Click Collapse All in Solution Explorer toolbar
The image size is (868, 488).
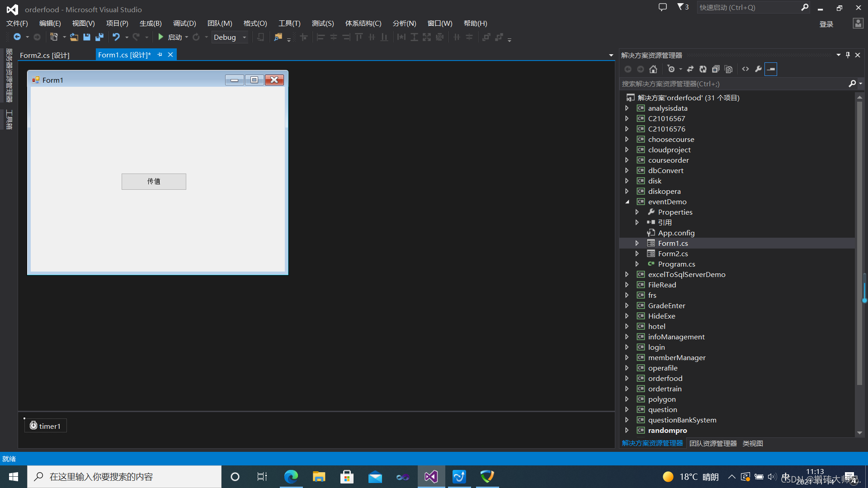pyautogui.click(x=716, y=69)
